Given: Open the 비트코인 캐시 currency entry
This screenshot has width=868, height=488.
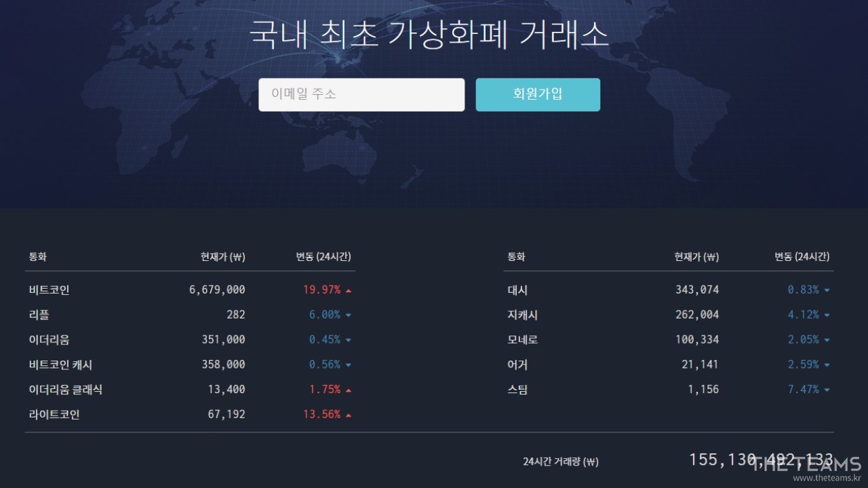Looking at the screenshot, I should (60, 365).
